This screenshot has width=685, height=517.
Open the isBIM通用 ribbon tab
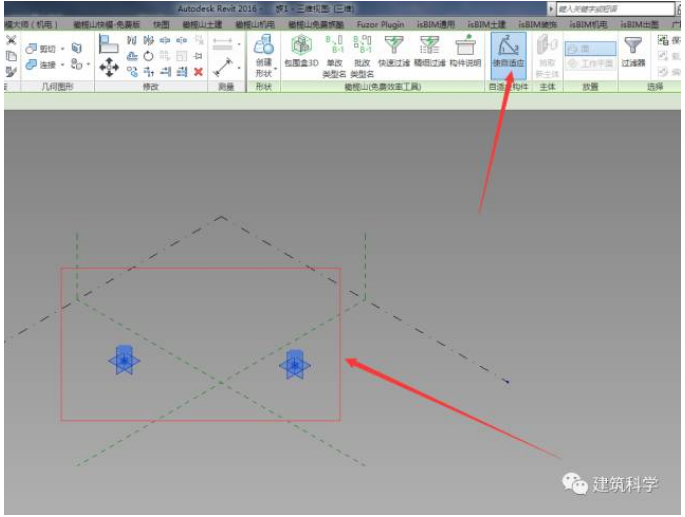(x=436, y=24)
